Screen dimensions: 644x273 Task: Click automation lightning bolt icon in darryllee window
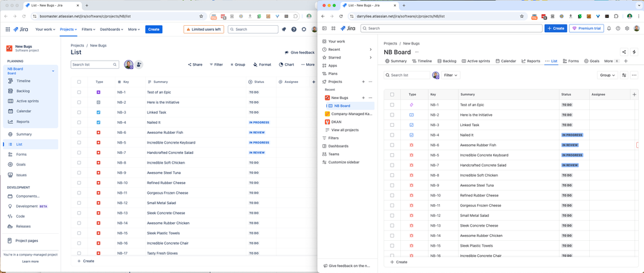pos(634,52)
